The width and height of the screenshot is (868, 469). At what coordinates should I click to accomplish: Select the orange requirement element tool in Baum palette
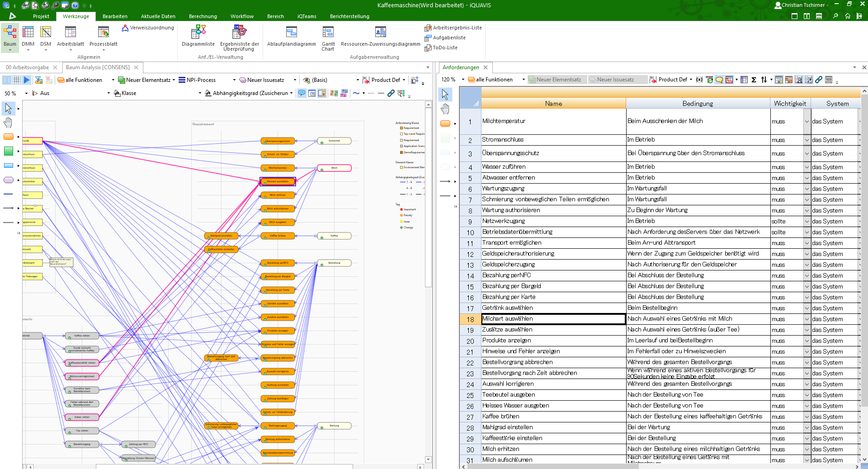click(x=9, y=137)
